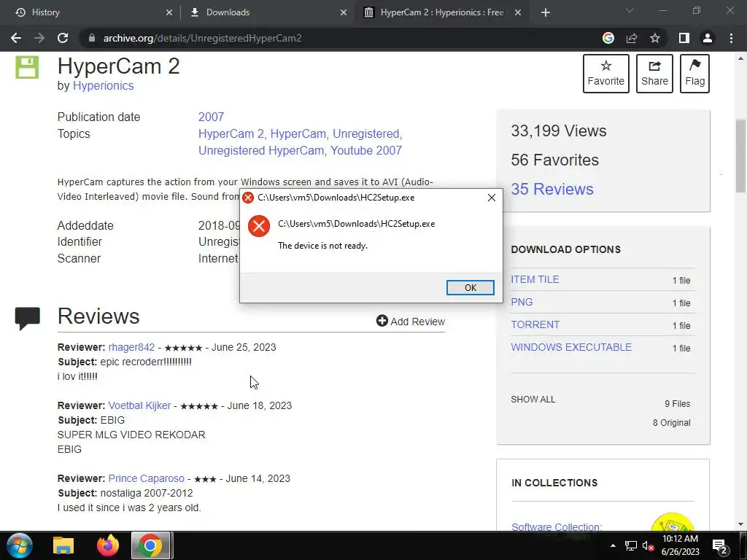Open reviewer Voetbal Kijker's profile

coord(139,405)
